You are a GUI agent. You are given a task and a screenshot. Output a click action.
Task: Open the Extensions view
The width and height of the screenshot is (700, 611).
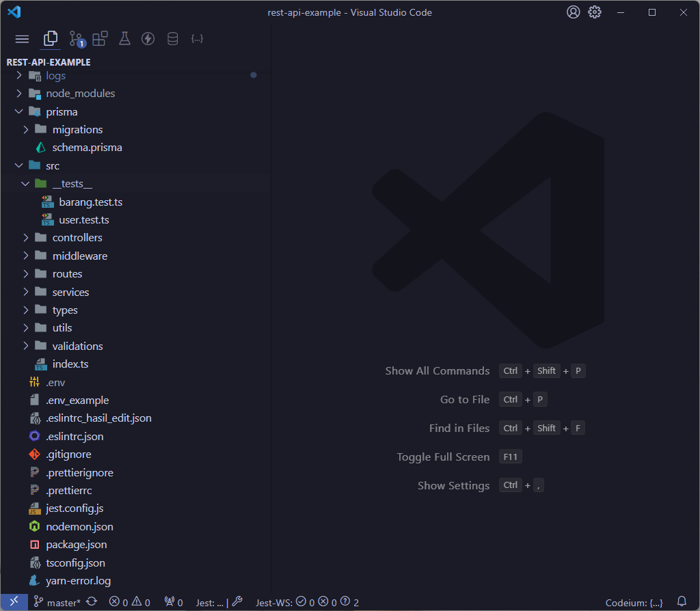coord(100,39)
